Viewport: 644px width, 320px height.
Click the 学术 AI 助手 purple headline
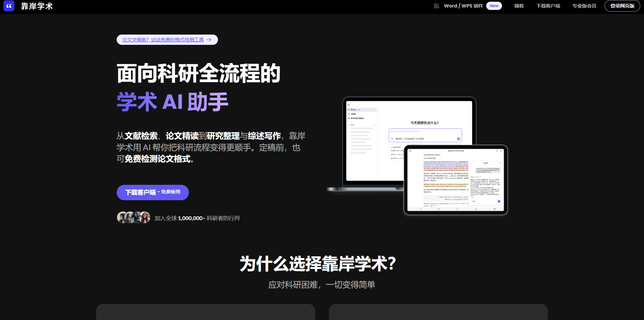172,102
